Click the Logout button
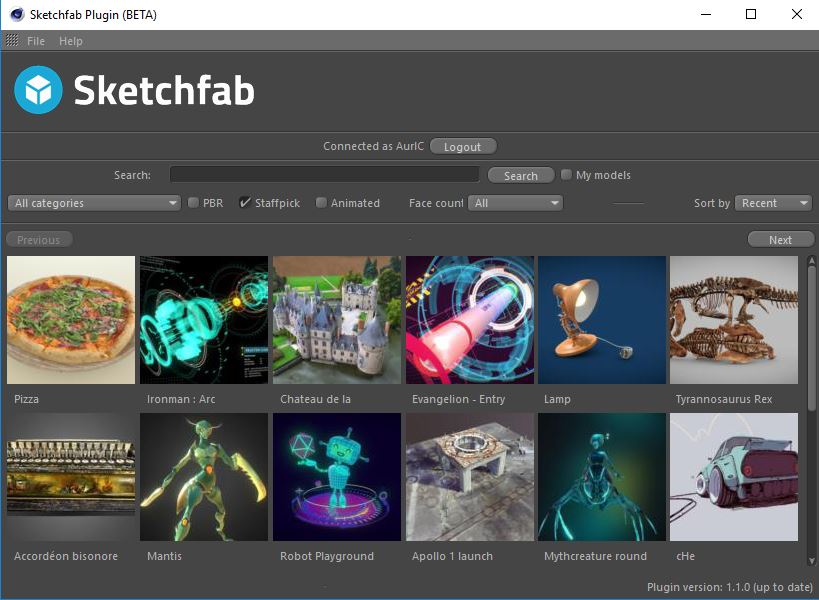The image size is (819, 600). 463,147
